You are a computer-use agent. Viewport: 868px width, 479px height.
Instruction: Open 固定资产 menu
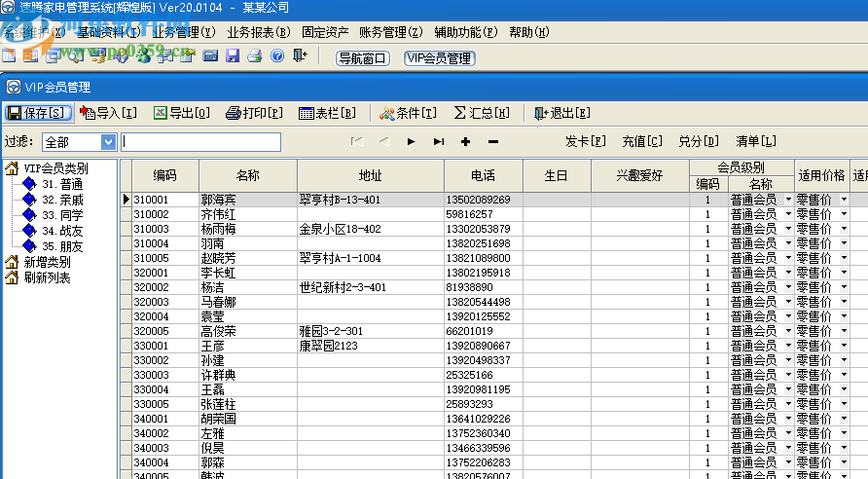pos(325,33)
